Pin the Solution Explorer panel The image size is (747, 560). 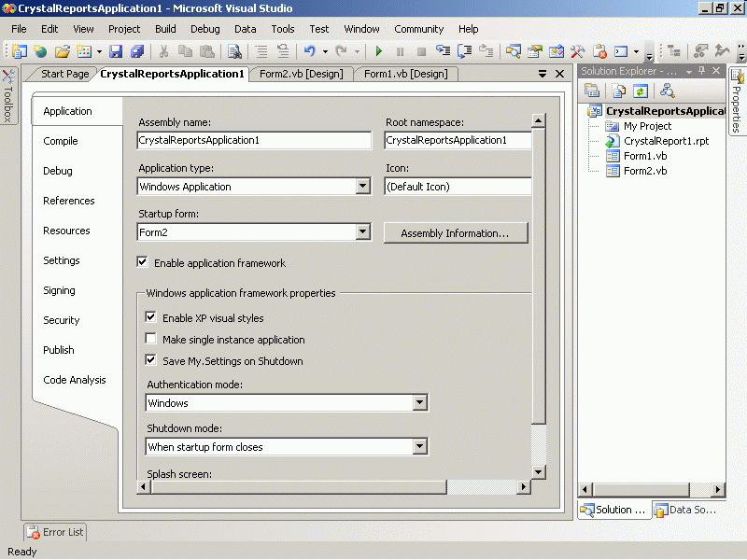[x=702, y=71]
